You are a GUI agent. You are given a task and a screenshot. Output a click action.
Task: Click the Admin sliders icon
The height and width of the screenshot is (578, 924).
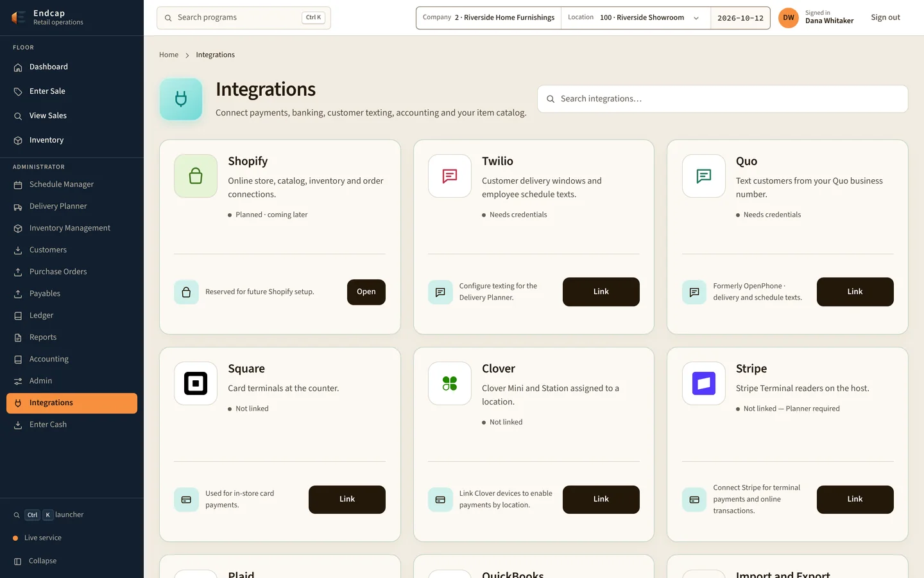pos(18,381)
